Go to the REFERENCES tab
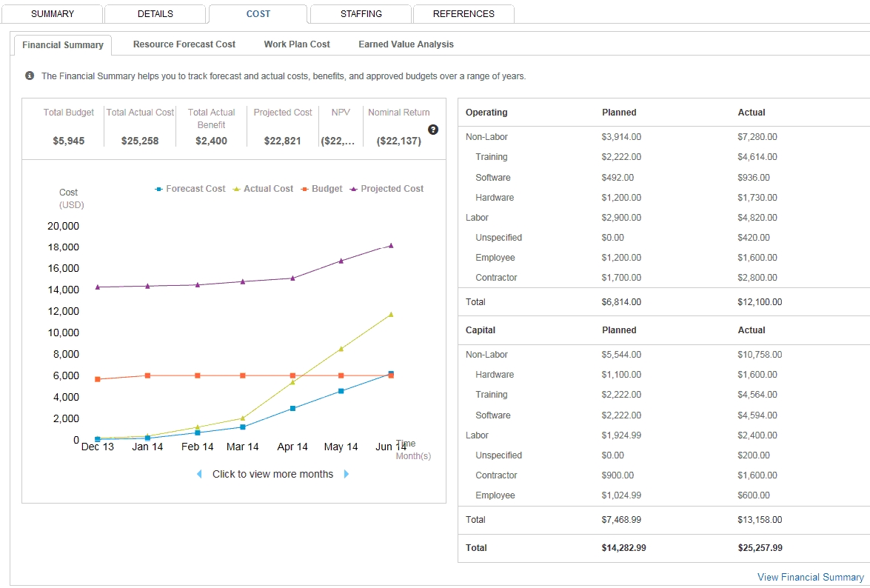 464,14
